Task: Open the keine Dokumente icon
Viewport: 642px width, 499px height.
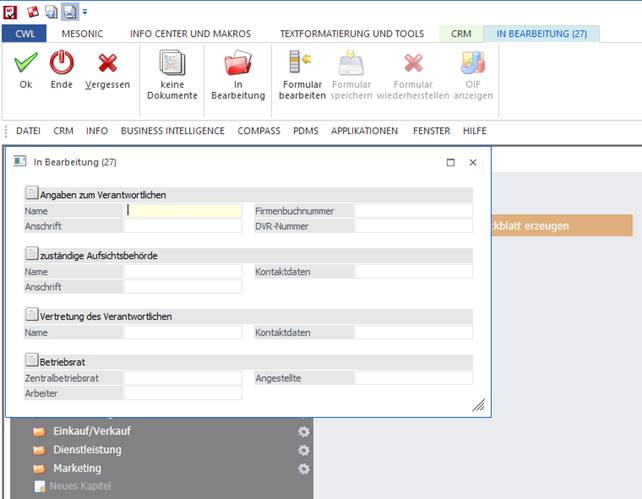Action: (172, 64)
